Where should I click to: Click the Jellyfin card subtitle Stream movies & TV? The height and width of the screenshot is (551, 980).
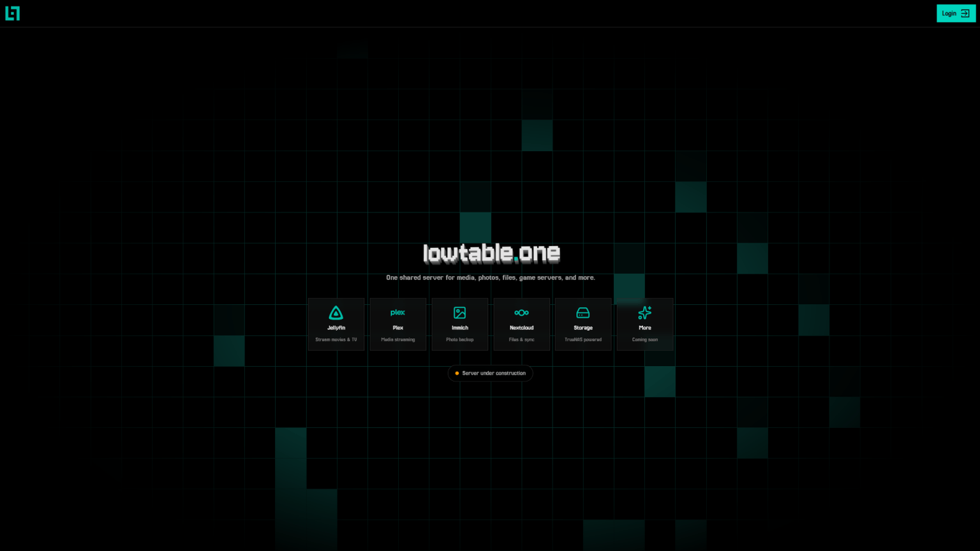click(x=336, y=339)
